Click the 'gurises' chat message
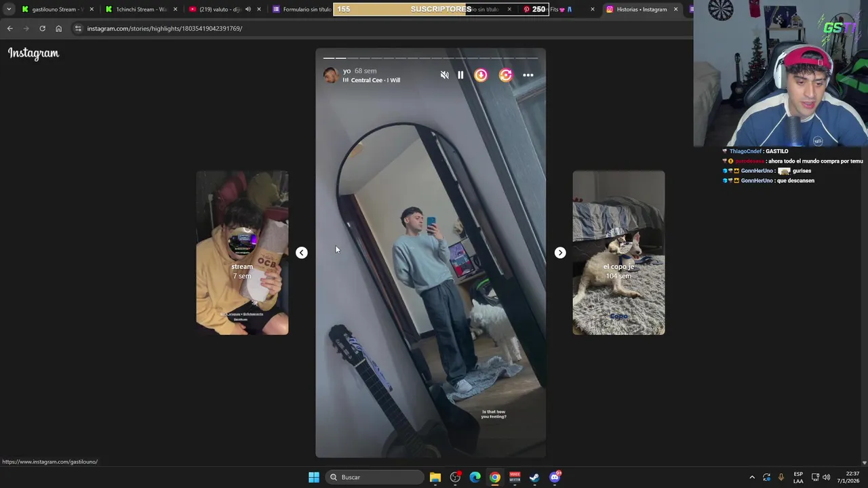Viewport: 868px width, 488px height. [802, 171]
